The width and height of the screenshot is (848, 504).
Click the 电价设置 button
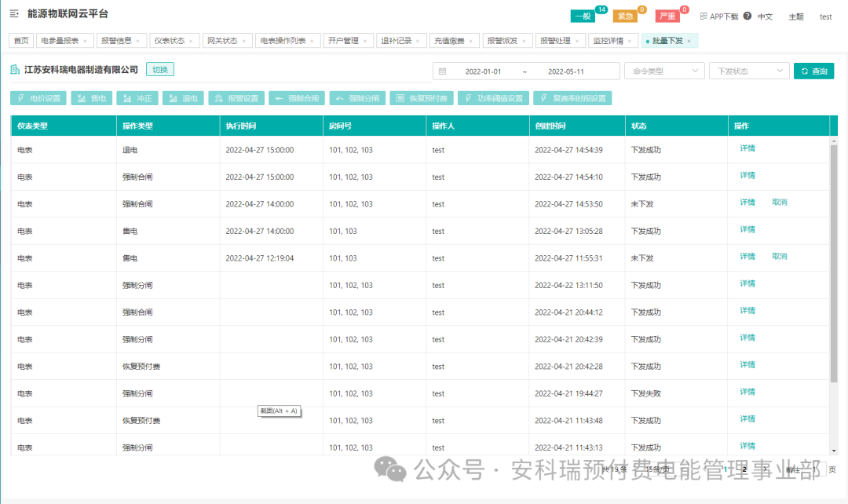click(38, 98)
